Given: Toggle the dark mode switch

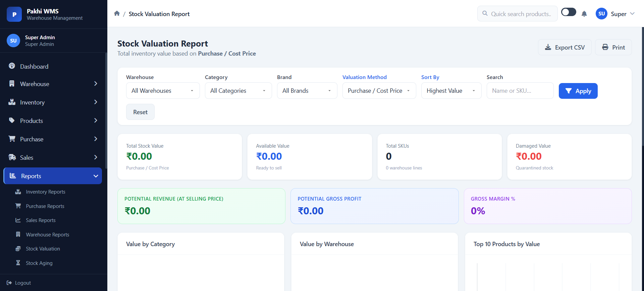Looking at the screenshot, I should [x=569, y=12].
